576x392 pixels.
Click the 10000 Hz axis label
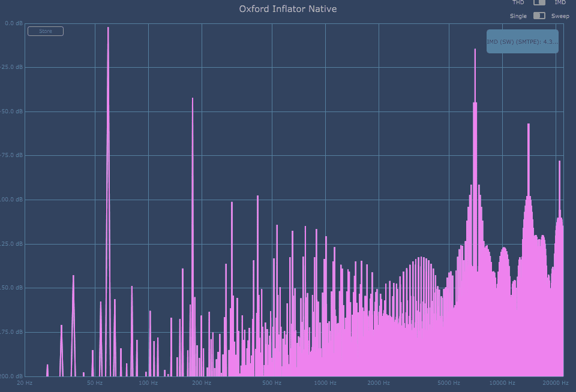click(x=502, y=383)
